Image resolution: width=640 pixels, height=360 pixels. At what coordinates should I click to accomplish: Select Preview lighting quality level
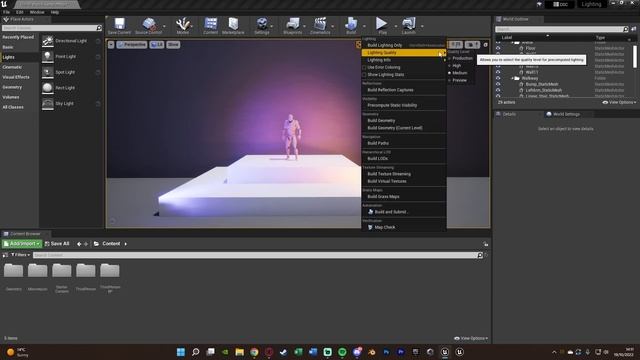pos(460,80)
